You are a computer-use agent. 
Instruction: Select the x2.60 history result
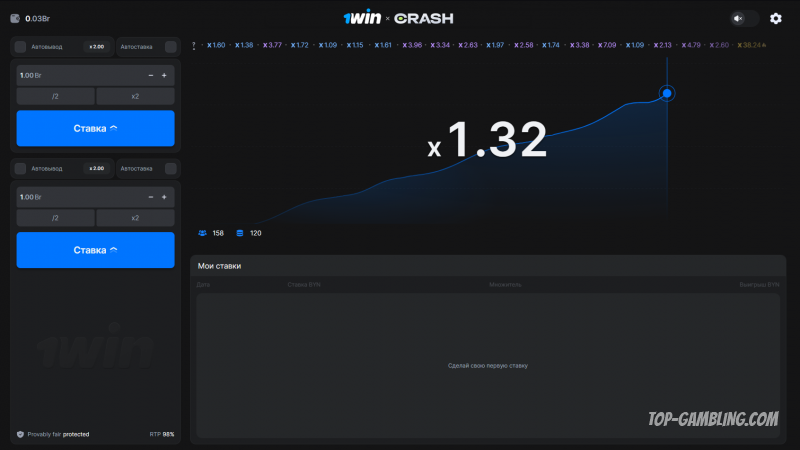[x=719, y=45]
